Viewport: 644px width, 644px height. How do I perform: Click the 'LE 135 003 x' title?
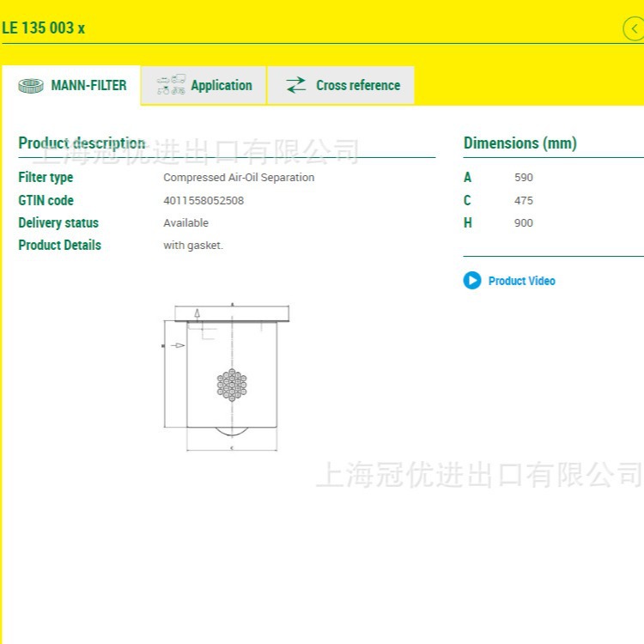tap(43, 28)
